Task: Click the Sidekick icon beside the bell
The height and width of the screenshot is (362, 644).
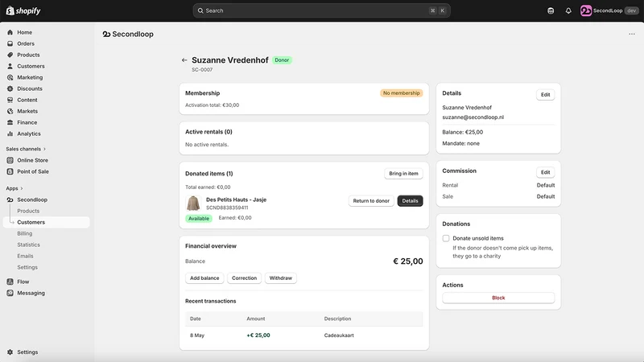Action: (551, 10)
